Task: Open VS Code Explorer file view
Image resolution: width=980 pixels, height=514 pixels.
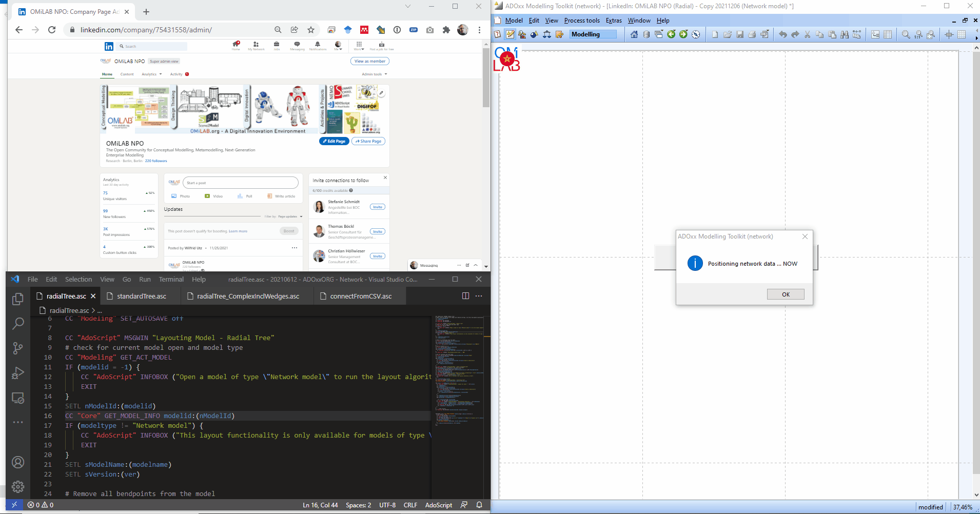Action: point(18,299)
